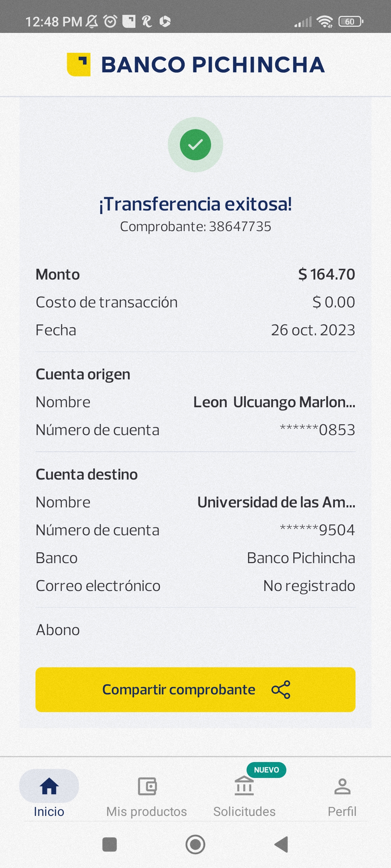Tap the green success checkmark icon

point(195,145)
